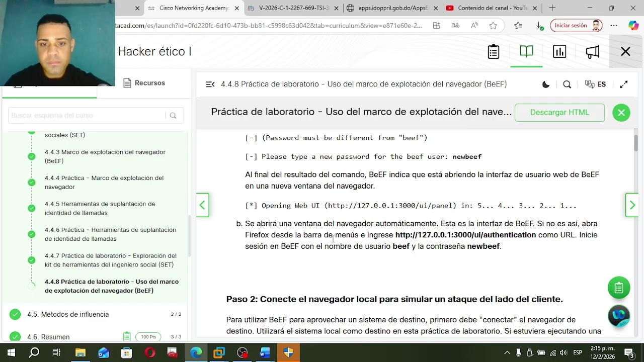Open the browser downloads icon
The image size is (644, 362).
[539, 26]
